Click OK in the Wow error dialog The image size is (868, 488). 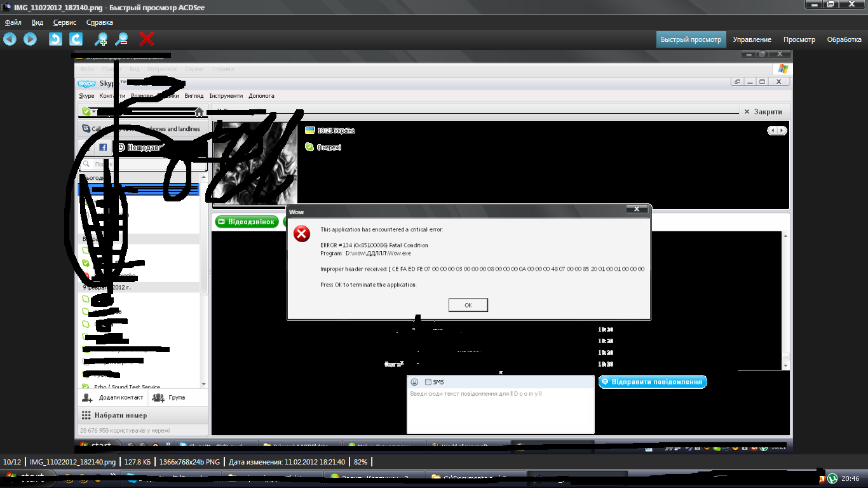tap(468, 305)
